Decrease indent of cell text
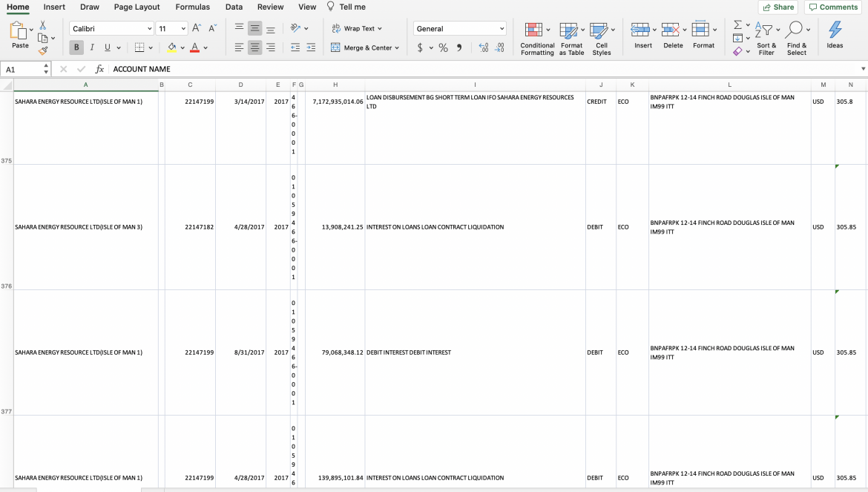868x492 pixels. 295,47
